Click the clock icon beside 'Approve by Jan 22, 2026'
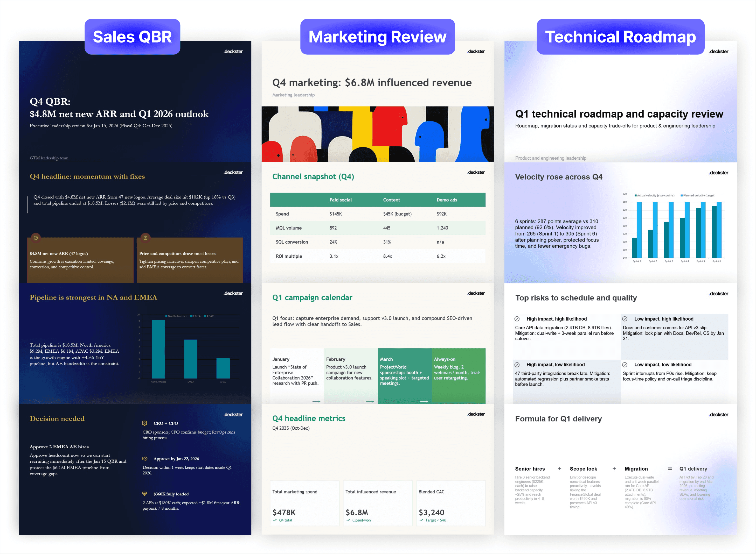 [145, 459]
